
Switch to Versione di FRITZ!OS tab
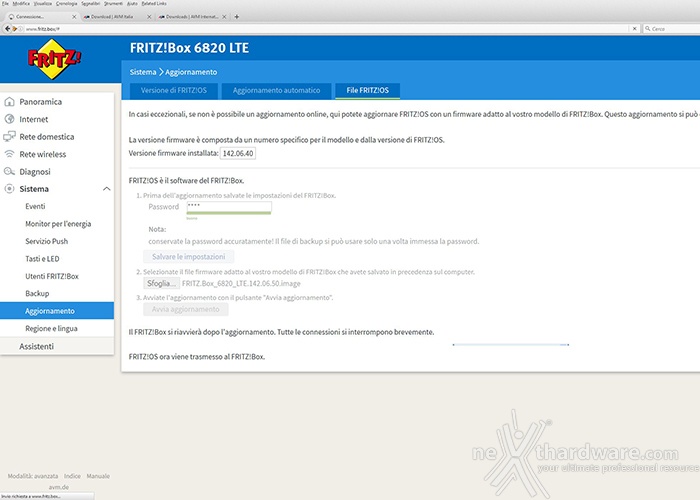click(174, 91)
